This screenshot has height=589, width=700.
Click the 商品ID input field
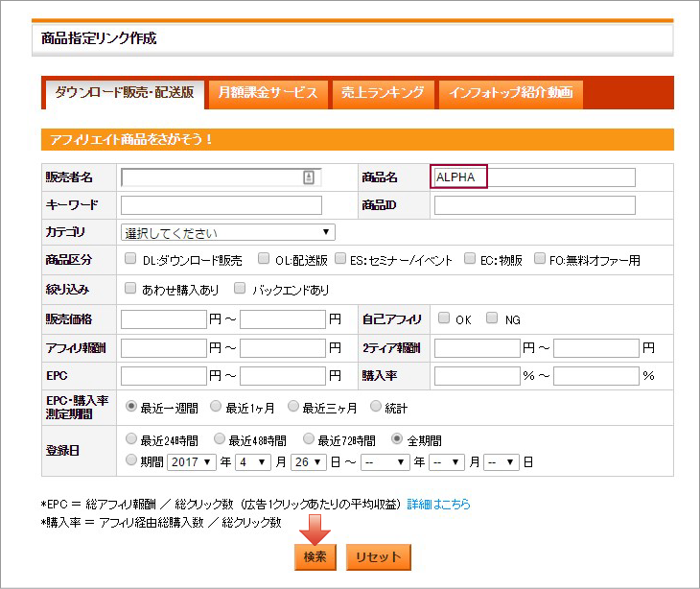pos(534,205)
